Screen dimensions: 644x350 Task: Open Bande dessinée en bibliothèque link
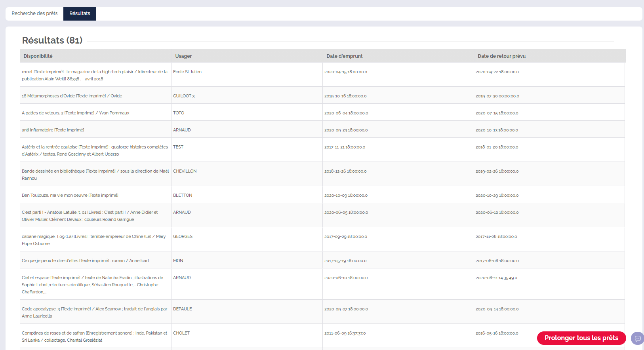point(95,175)
